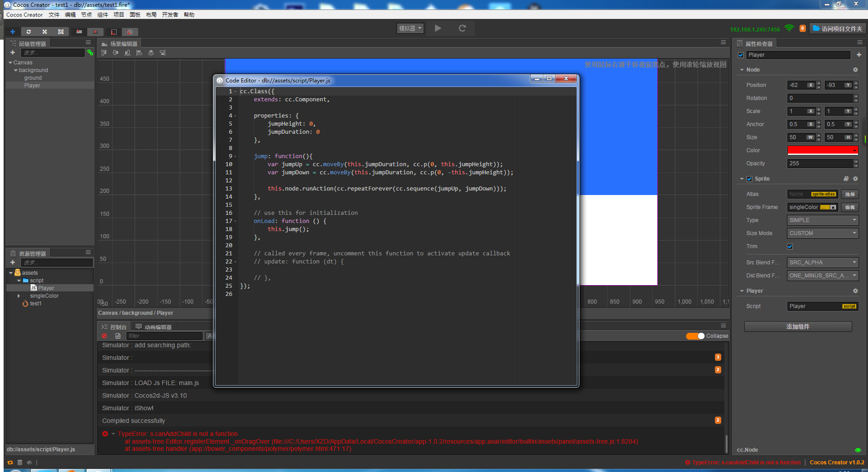This screenshot has height=472, width=868.
Task: Toggle the console Collapse switch
Action: [695, 336]
